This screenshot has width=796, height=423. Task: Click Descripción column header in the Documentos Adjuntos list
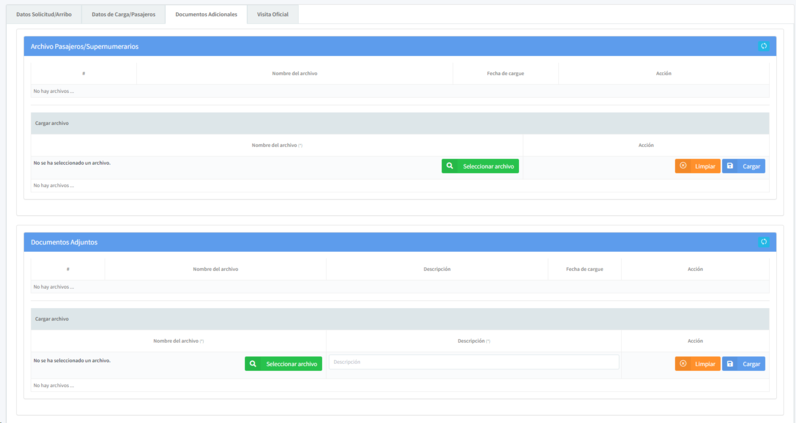point(436,269)
